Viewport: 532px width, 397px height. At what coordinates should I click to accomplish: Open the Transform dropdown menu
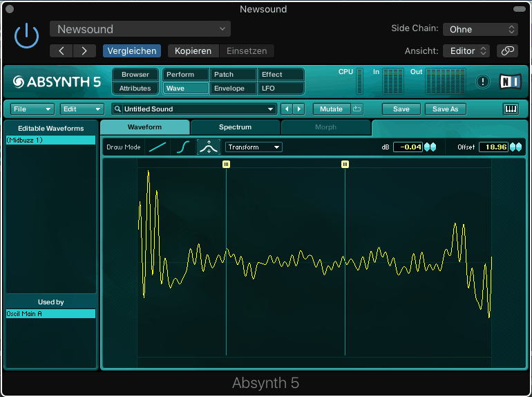(x=254, y=147)
